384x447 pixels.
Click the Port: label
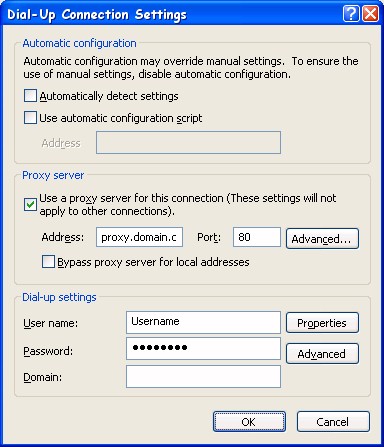(x=209, y=237)
